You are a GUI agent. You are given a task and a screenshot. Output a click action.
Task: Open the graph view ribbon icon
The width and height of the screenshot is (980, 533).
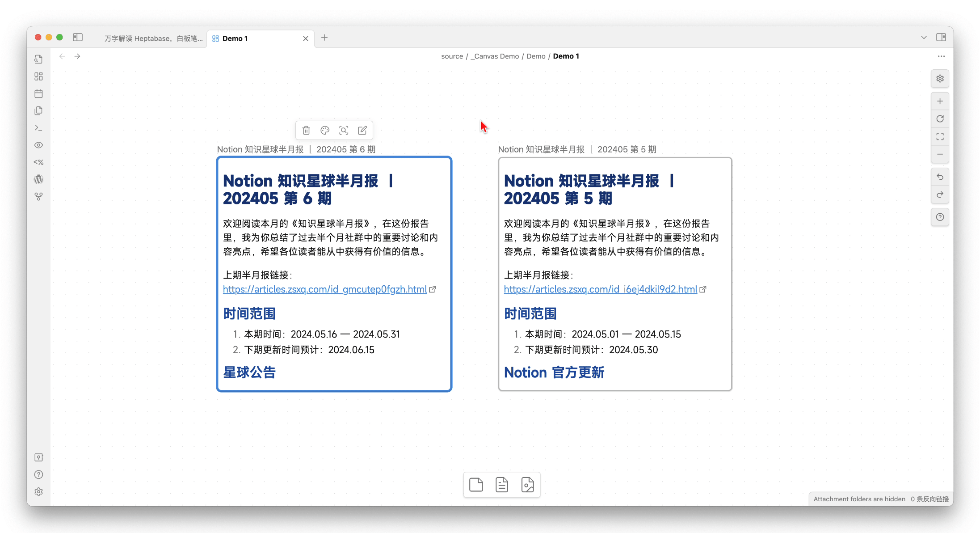[x=39, y=196]
